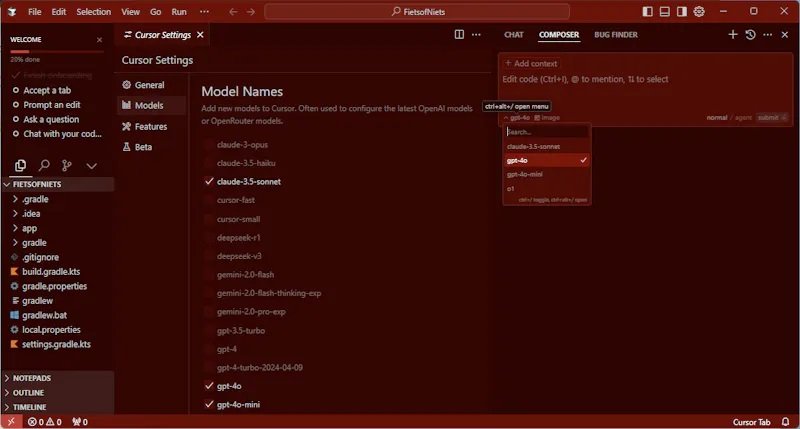Select the Ask a question step
The width and height of the screenshot is (800, 429).
click(x=51, y=119)
